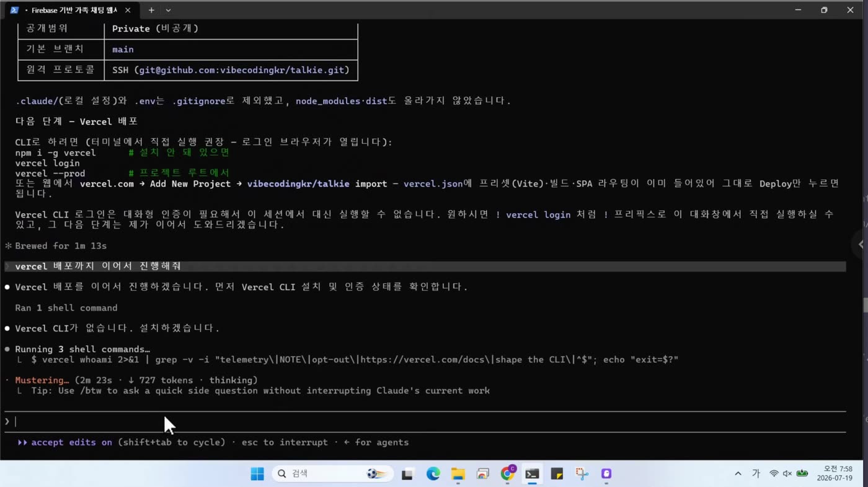The height and width of the screenshot is (487, 868).
Task: Open the new-tab profile dropdown
Action: pos(168,11)
